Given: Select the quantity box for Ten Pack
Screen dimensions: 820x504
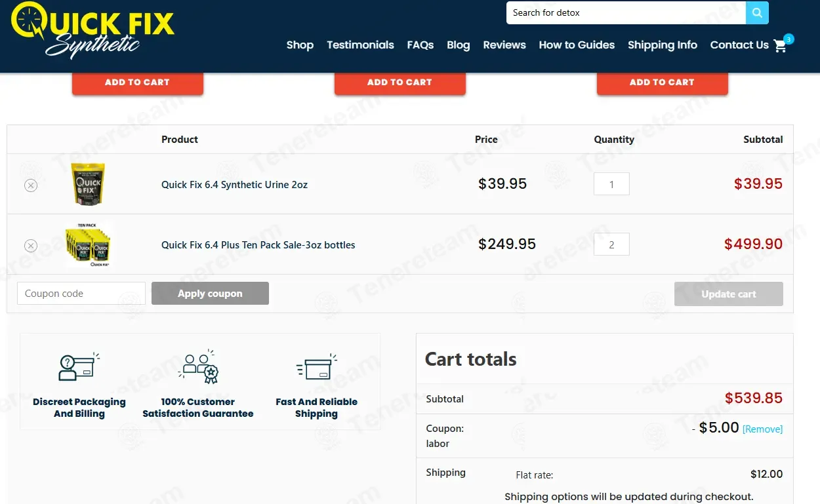Looking at the screenshot, I should click(x=611, y=244).
